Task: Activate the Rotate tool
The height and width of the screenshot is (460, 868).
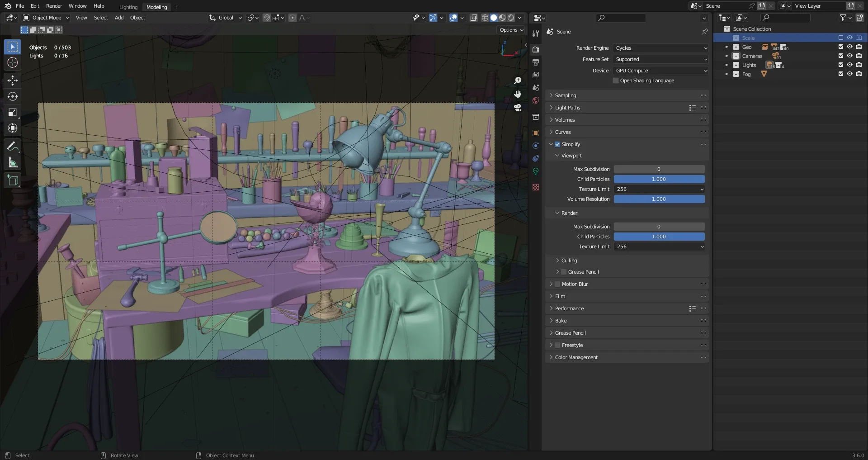Action: click(x=13, y=96)
